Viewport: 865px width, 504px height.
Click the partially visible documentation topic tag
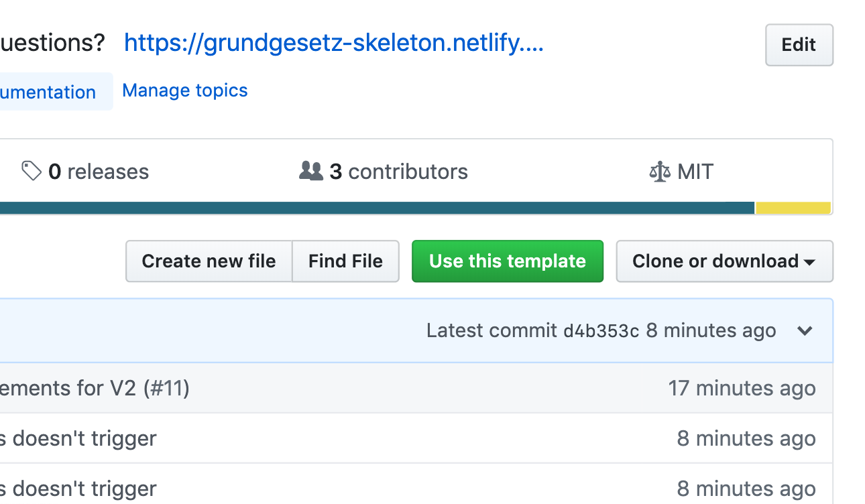(48, 92)
